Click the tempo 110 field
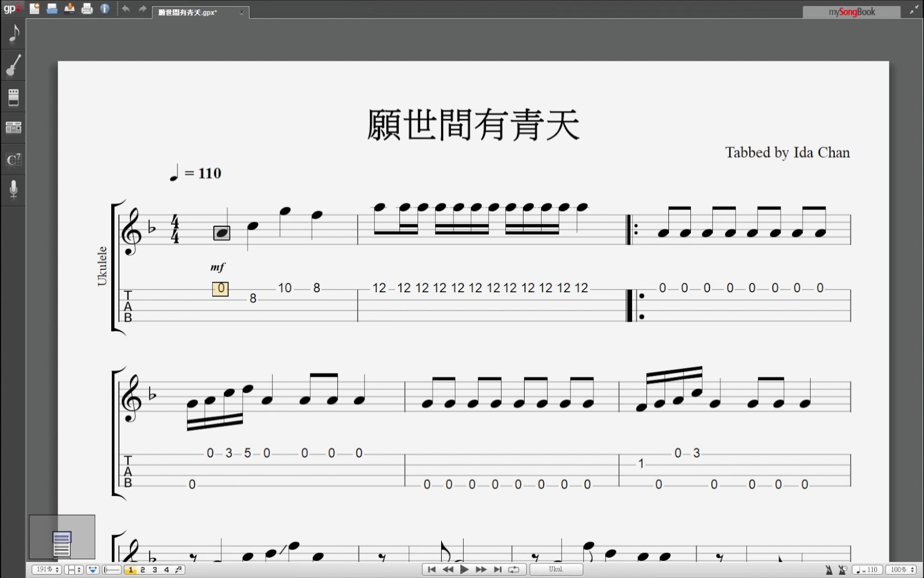This screenshot has height=578, width=924. 867,570
